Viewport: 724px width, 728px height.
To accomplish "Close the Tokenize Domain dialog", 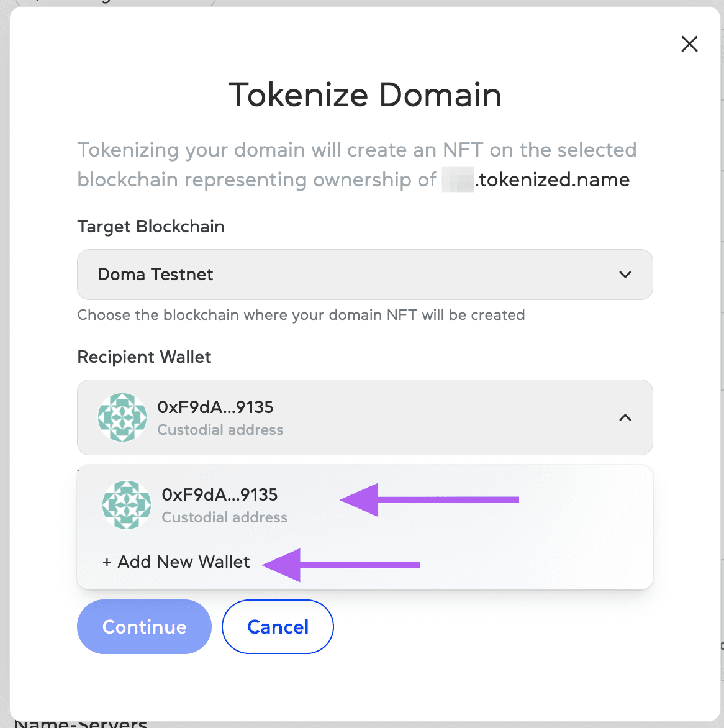I will pyautogui.click(x=689, y=44).
